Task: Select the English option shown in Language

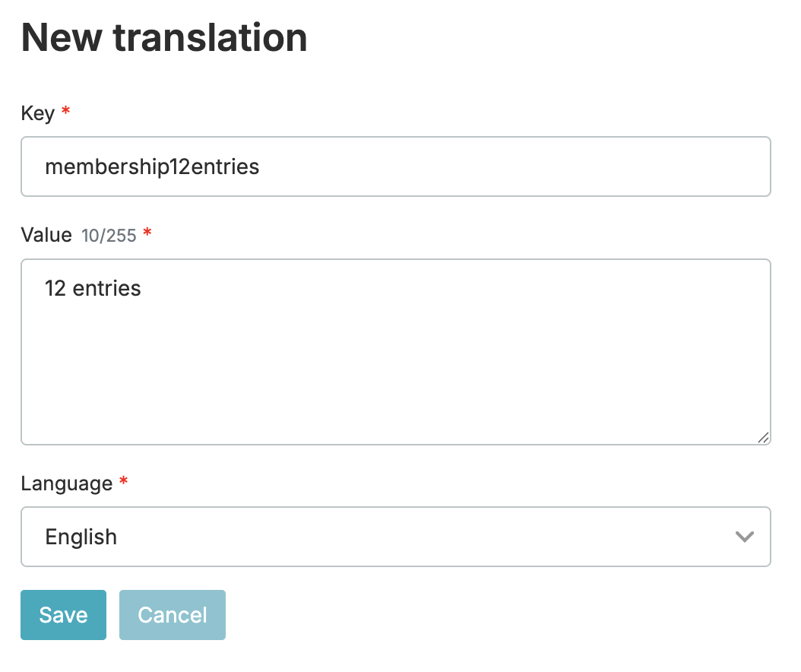Action: 81,537
